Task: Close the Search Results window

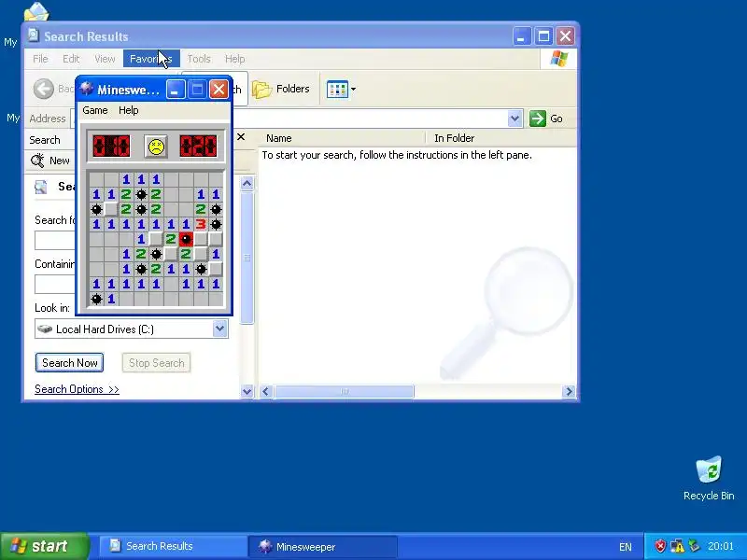Action: tap(566, 36)
